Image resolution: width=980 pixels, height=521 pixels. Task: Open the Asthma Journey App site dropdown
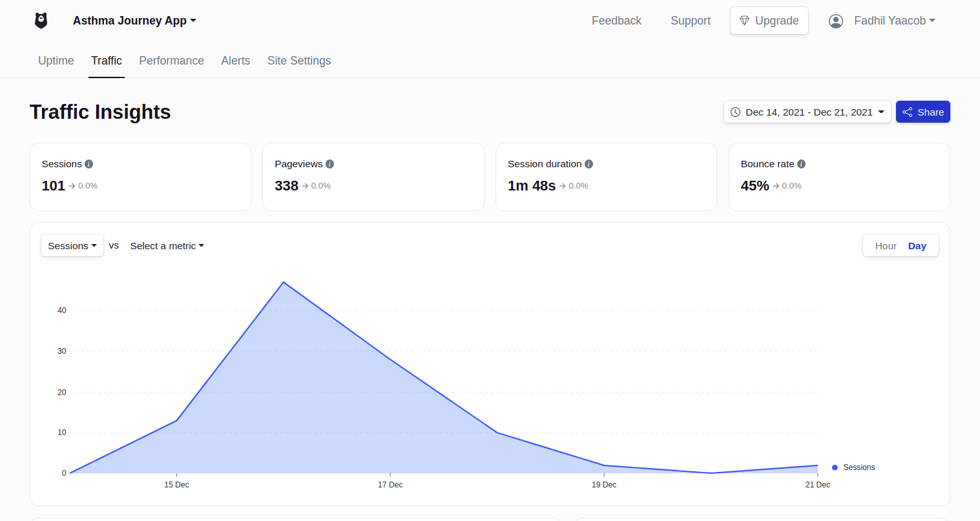coord(134,21)
